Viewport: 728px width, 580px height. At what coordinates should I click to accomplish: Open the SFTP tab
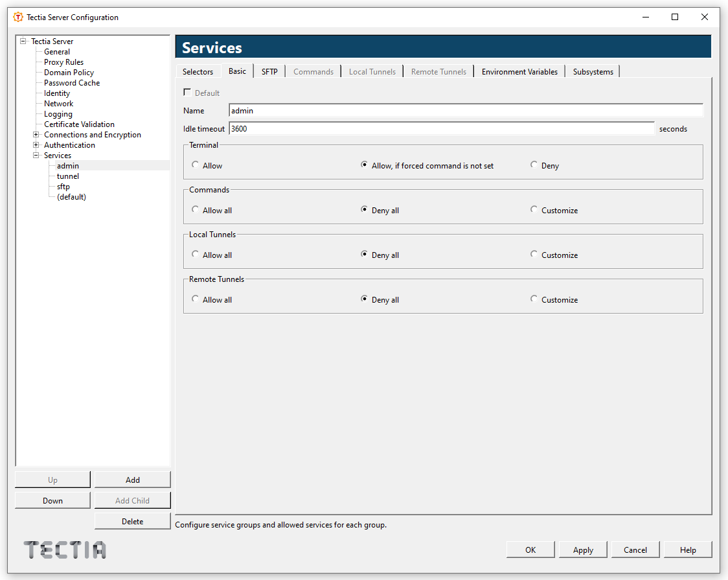pos(269,71)
